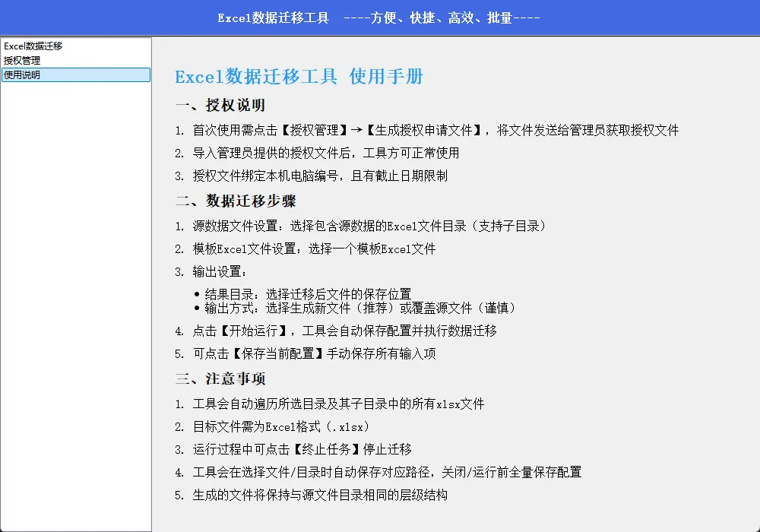The width and height of the screenshot is (760, 532).
Task: Select the highlighted 使用说明 sidebar item
Action: pyautogui.click(x=75, y=75)
